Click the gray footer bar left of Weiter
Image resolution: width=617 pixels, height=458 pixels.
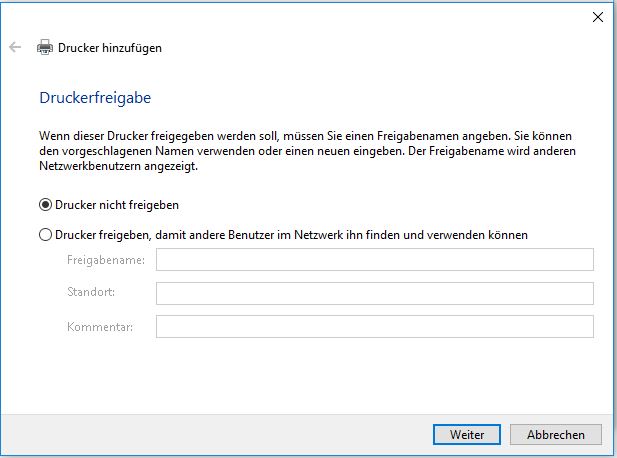[x=216, y=434]
